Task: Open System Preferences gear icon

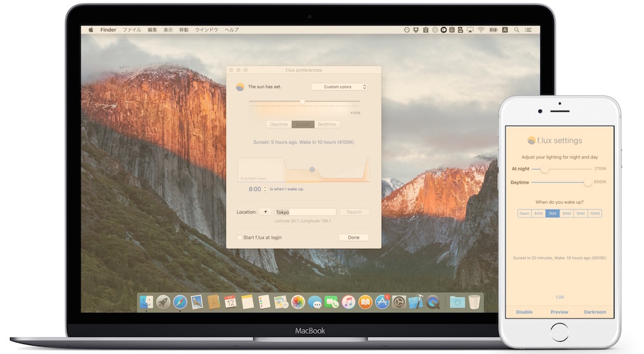Action: click(399, 302)
